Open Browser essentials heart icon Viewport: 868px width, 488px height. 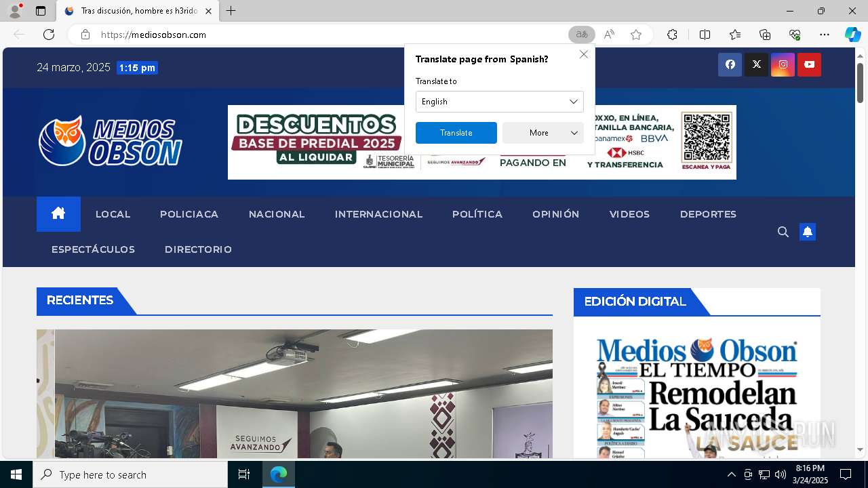tap(795, 35)
